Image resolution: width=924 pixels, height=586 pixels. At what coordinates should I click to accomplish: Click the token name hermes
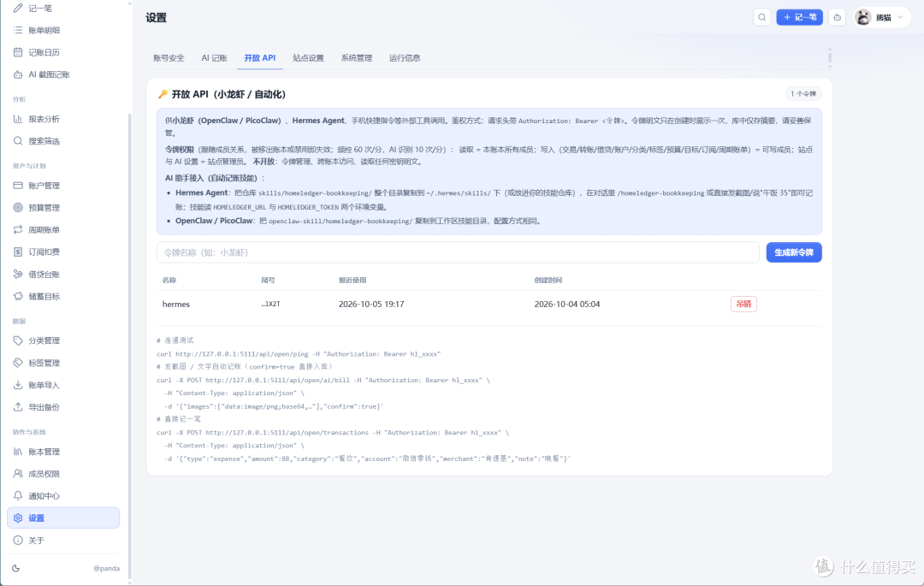pyautogui.click(x=176, y=305)
